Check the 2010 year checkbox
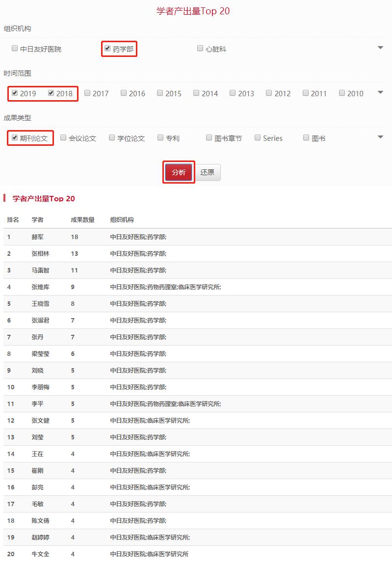Viewport: 392px width, 567px height. 342,93
